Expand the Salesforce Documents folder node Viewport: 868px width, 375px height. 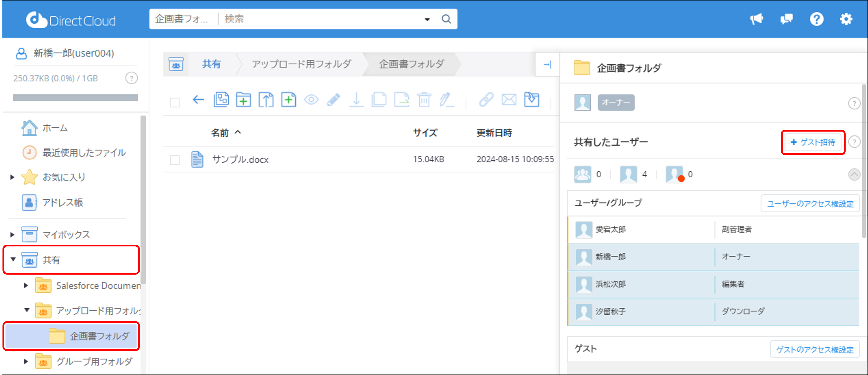[26, 286]
